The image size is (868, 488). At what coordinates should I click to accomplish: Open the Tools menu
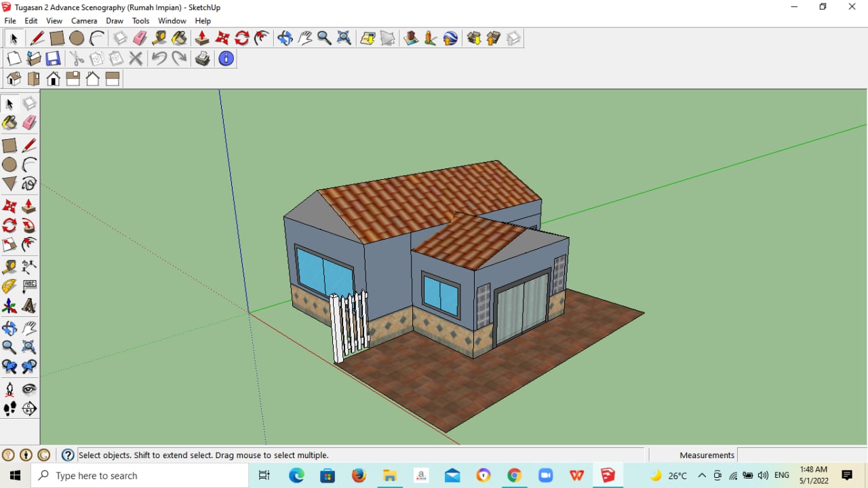click(140, 21)
